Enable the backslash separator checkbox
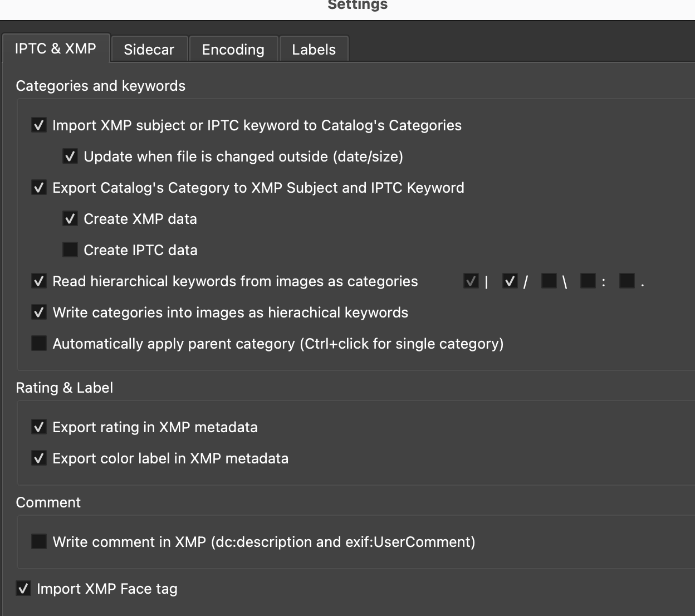Screen dimensions: 695x616 (549, 281)
